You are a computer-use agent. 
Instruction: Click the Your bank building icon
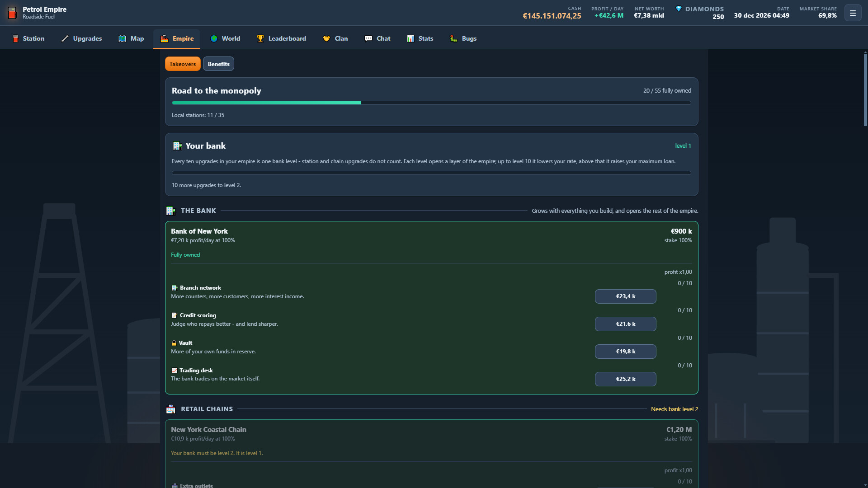[x=177, y=146]
